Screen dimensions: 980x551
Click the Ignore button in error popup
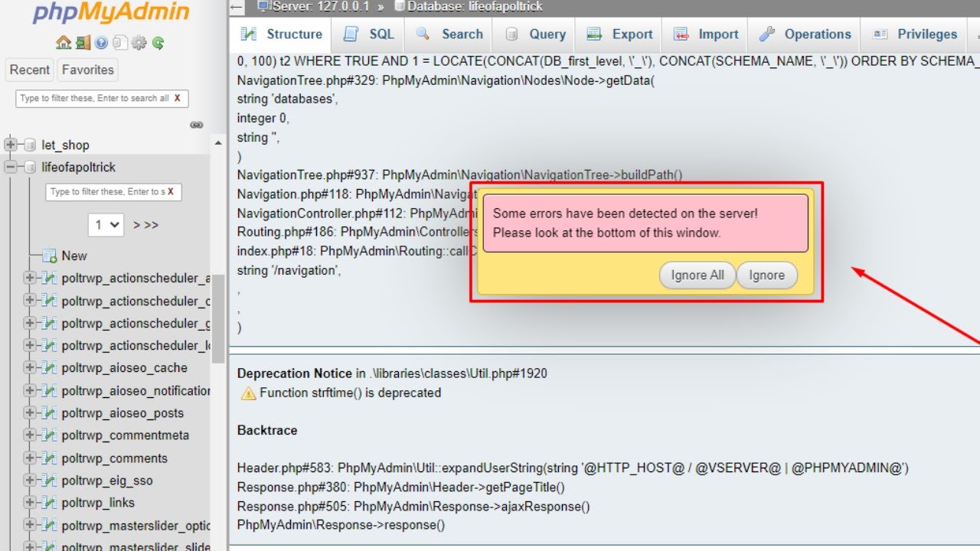pyautogui.click(x=766, y=275)
